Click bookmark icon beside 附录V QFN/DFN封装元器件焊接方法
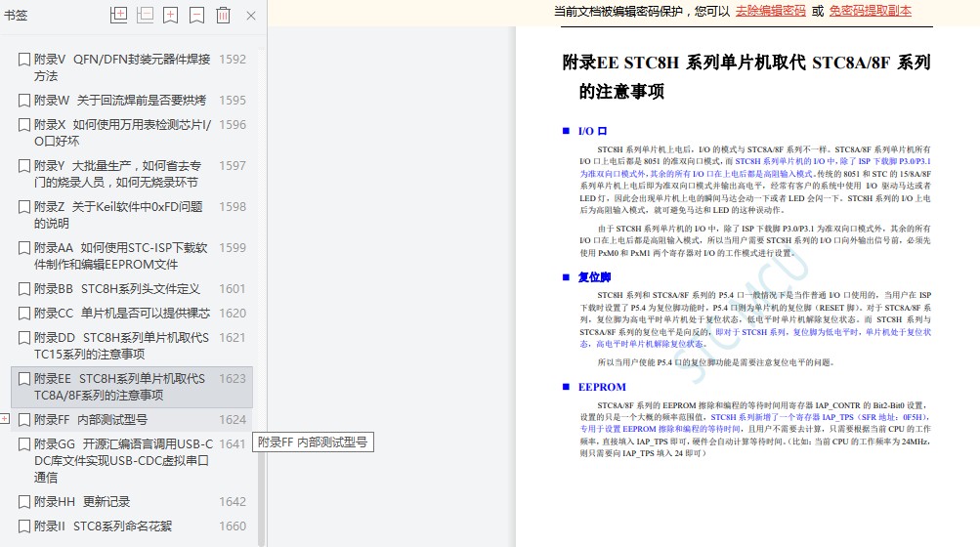980x547 pixels. [x=24, y=60]
